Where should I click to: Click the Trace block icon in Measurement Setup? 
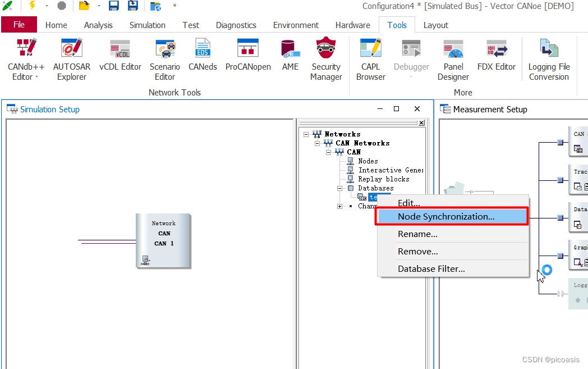[578, 186]
